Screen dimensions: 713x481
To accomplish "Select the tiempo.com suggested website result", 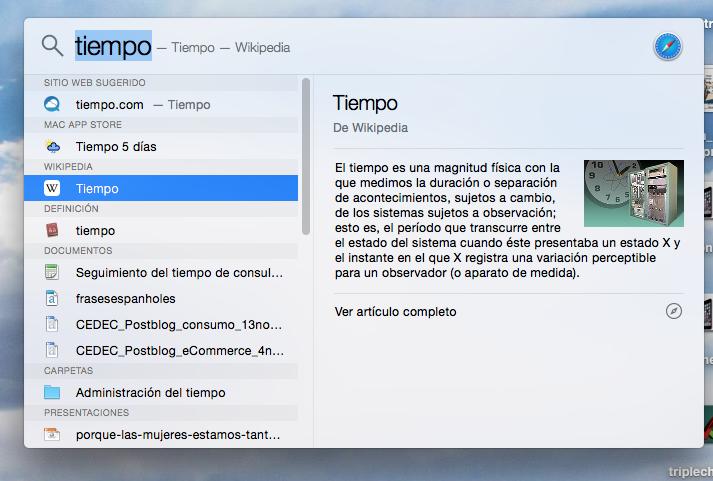I will pyautogui.click(x=142, y=104).
